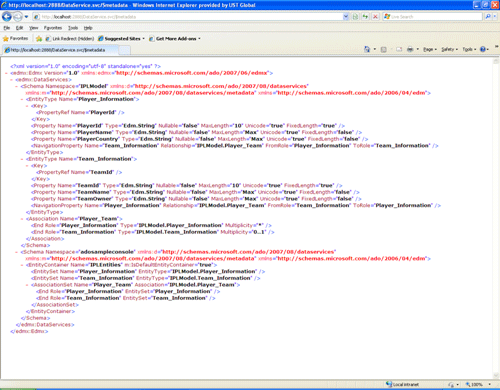Collapse the EntityContainer IPLEntities node
The height and width of the screenshot is (390, 500).
point(22,265)
